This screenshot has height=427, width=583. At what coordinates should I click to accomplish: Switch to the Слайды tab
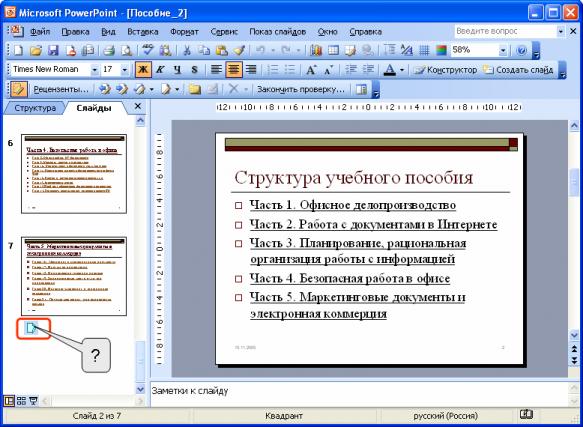click(x=94, y=108)
